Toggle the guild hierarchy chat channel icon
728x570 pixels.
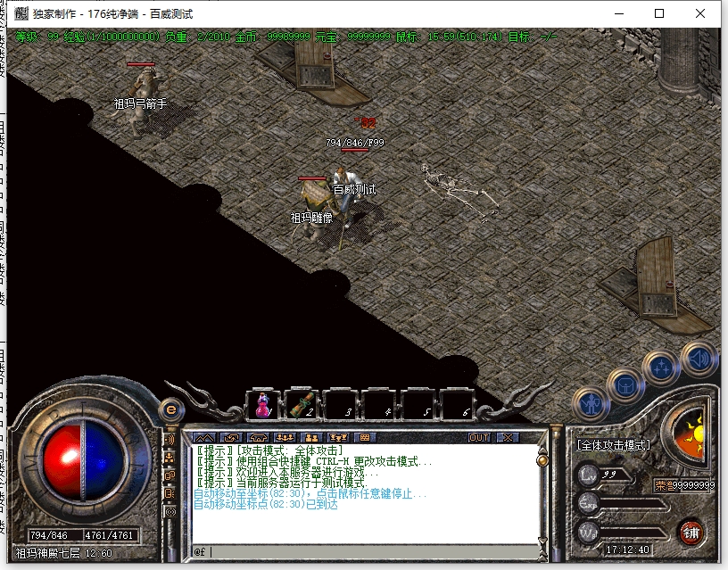[x=170, y=458]
